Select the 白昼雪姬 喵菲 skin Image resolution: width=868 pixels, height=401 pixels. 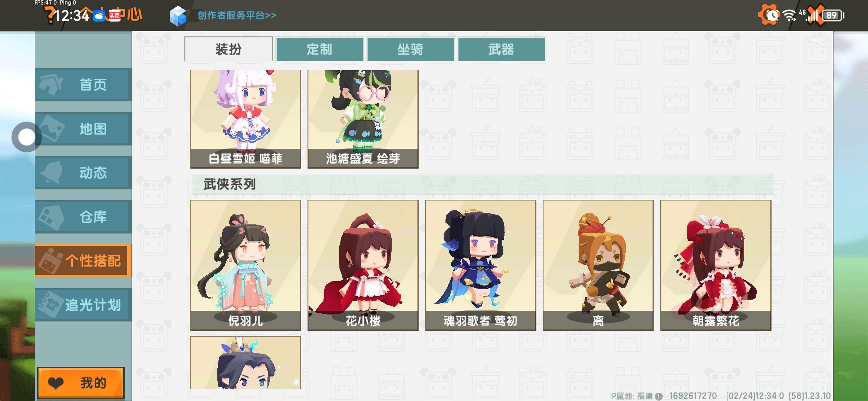click(246, 119)
